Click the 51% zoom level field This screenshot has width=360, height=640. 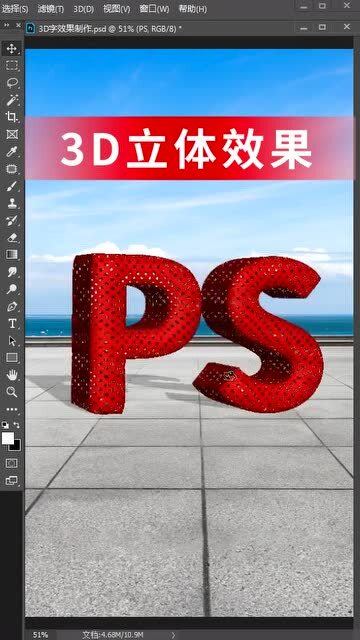(40, 634)
